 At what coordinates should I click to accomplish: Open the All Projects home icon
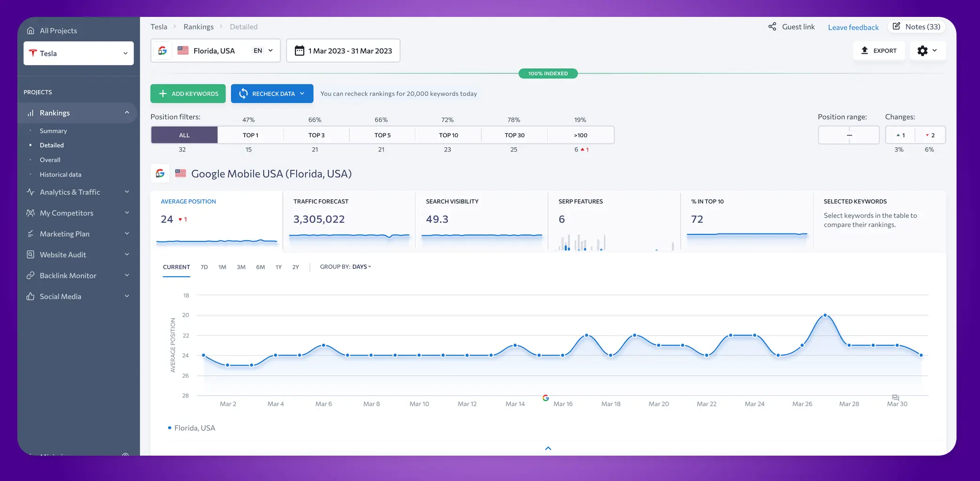click(30, 30)
